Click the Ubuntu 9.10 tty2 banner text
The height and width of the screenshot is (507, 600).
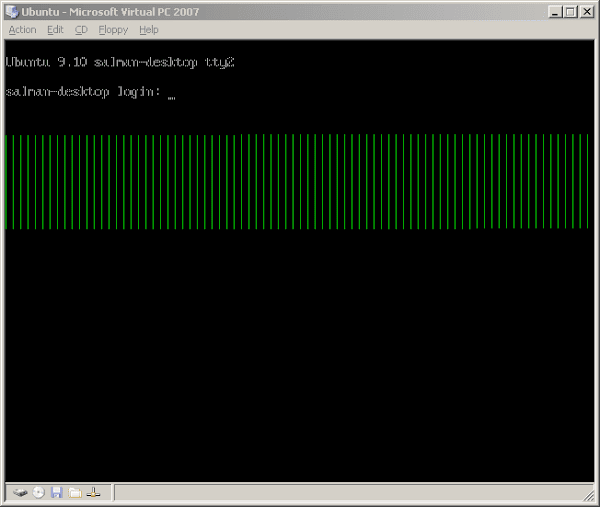click(x=120, y=62)
